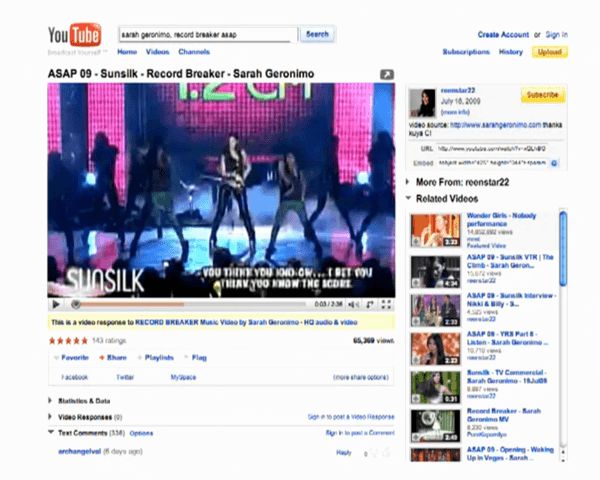Open commenter archangelval profile

tap(79, 452)
